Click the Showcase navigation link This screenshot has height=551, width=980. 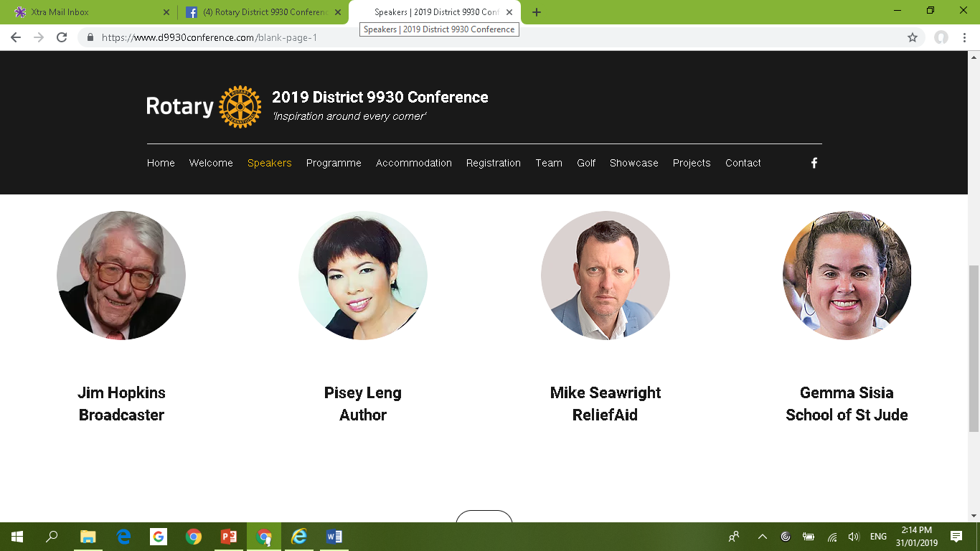(x=633, y=163)
